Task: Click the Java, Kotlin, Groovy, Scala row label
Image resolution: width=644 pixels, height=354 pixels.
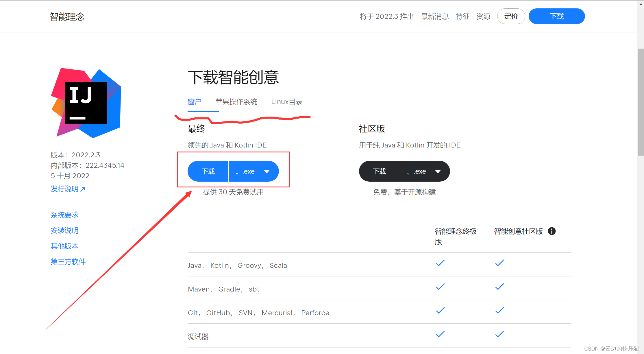Action: (x=237, y=265)
